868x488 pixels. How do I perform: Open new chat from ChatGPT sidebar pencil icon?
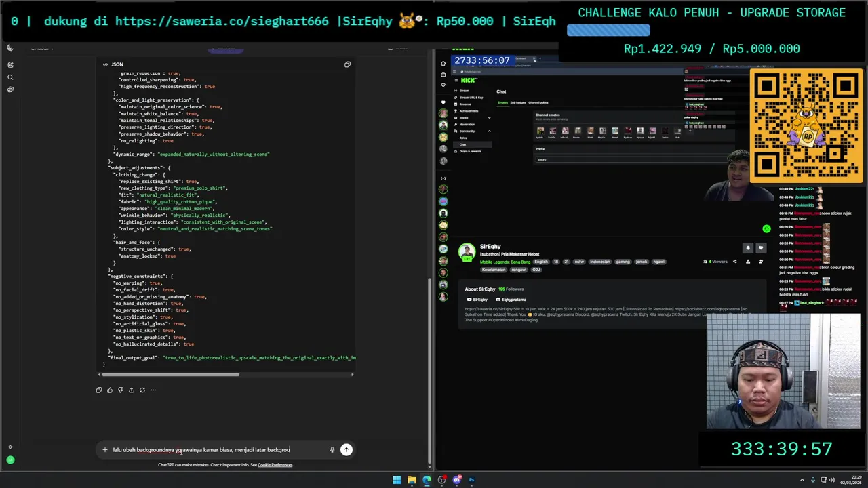click(x=10, y=65)
